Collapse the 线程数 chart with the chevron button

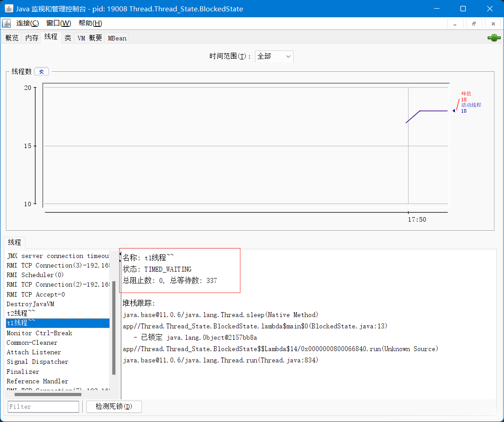coord(41,71)
